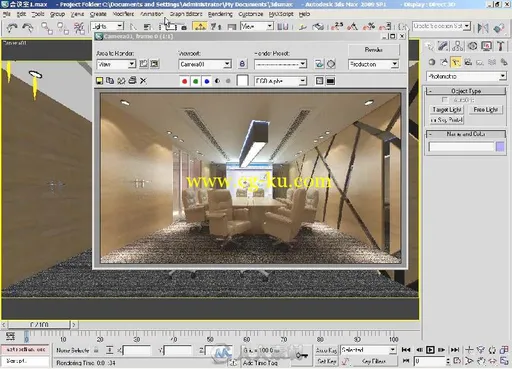Click Copy Image icon in render window

[x=110, y=81]
